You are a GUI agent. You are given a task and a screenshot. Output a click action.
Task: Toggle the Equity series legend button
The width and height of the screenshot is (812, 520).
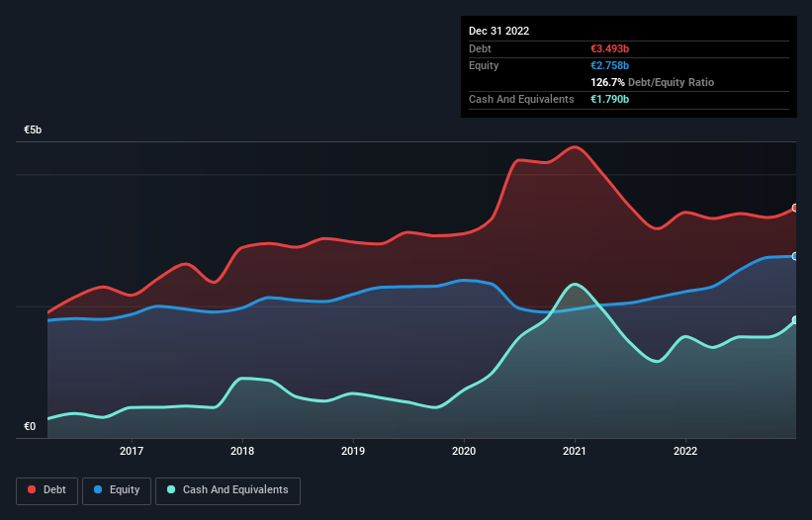117,490
